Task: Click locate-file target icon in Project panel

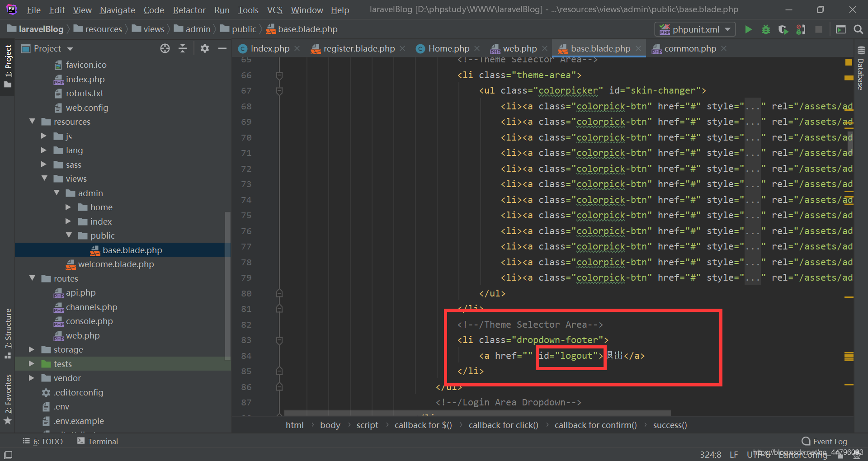Action: pos(165,48)
